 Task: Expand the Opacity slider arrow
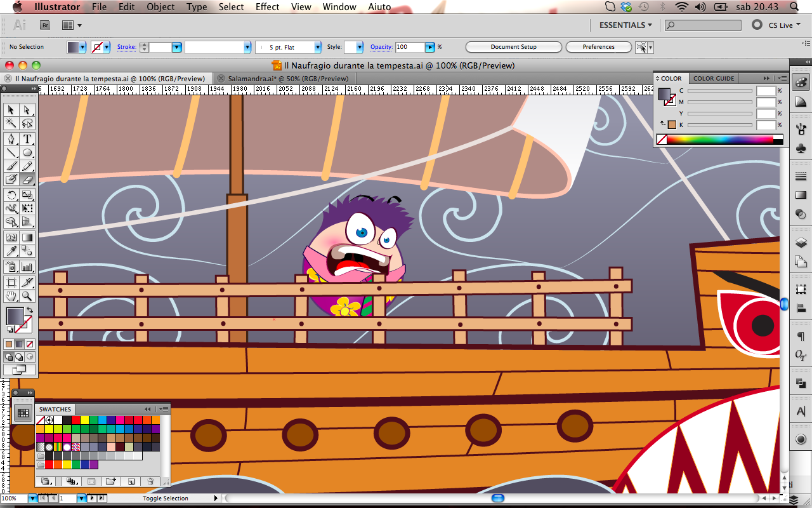coord(430,47)
